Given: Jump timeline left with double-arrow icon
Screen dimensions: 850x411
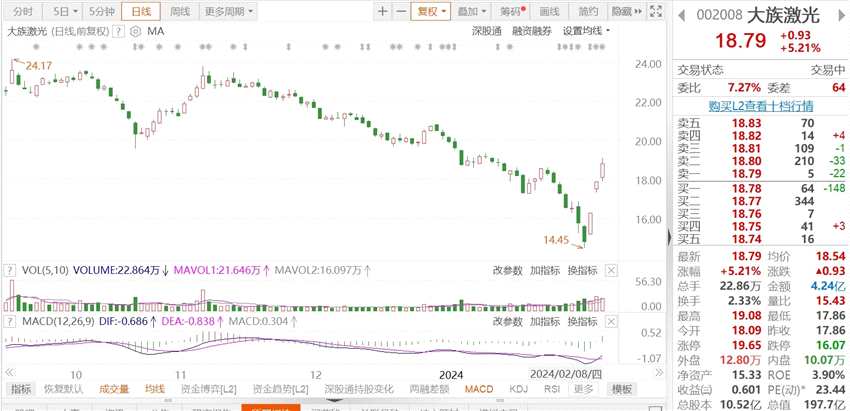Looking at the screenshot, I should pos(9,373).
